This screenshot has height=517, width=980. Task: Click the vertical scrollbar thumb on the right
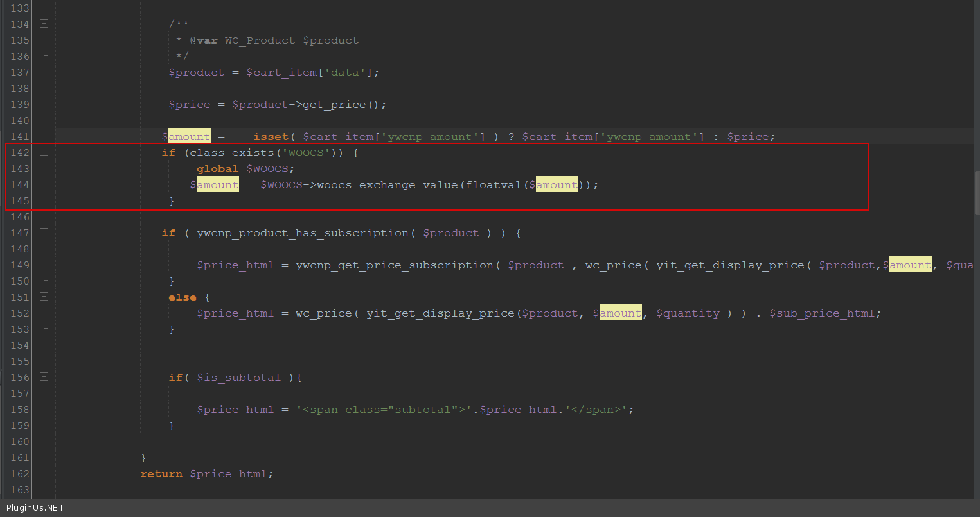[977, 193]
